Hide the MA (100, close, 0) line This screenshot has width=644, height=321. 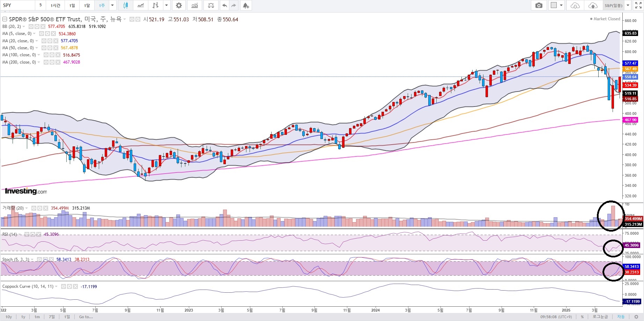tap(46, 55)
